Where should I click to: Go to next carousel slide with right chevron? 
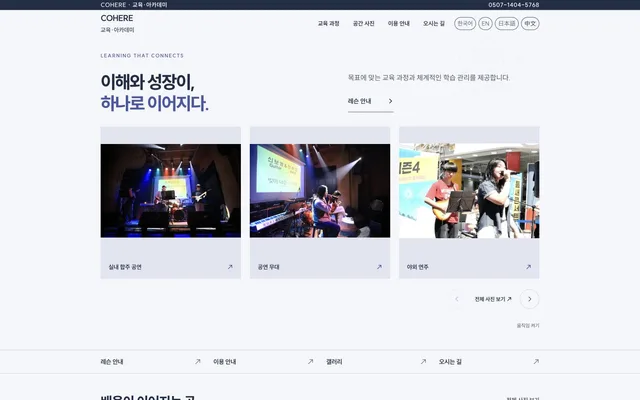tap(529, 299)
